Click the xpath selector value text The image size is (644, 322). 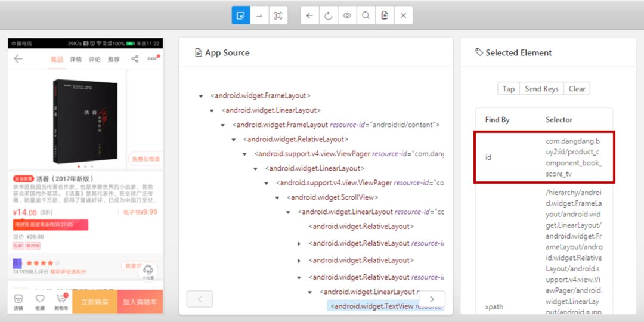click(x=574, y=252)
